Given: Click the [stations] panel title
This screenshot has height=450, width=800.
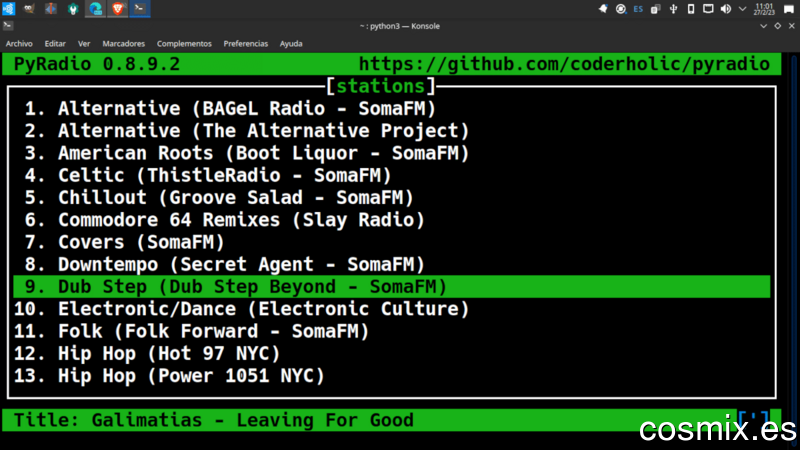Looking at the screenshot, I should [381, 86].
